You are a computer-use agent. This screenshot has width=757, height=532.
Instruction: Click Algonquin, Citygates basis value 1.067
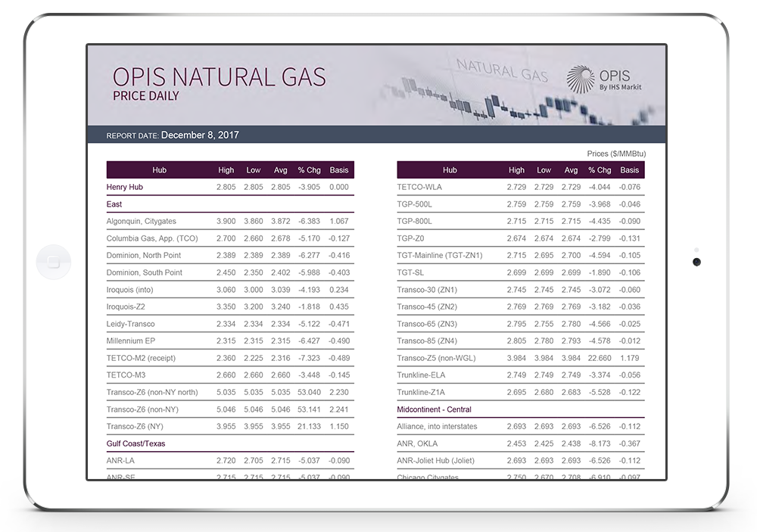pyautogui.click(x=339, y=221)
